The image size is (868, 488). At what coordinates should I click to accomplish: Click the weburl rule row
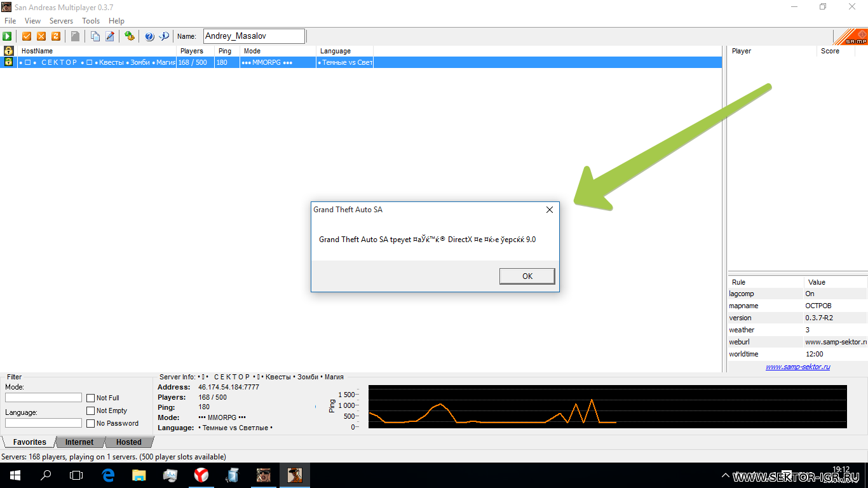pos(797,342)
